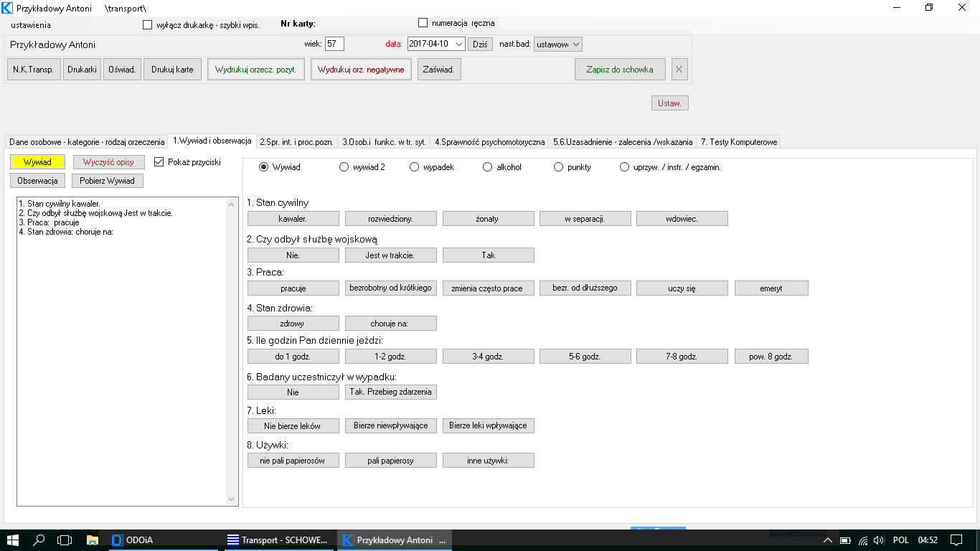This screenshot has width=980, height=551.
Task: Enable the wyłącz drukarkę checkbox
Action: 148,25
